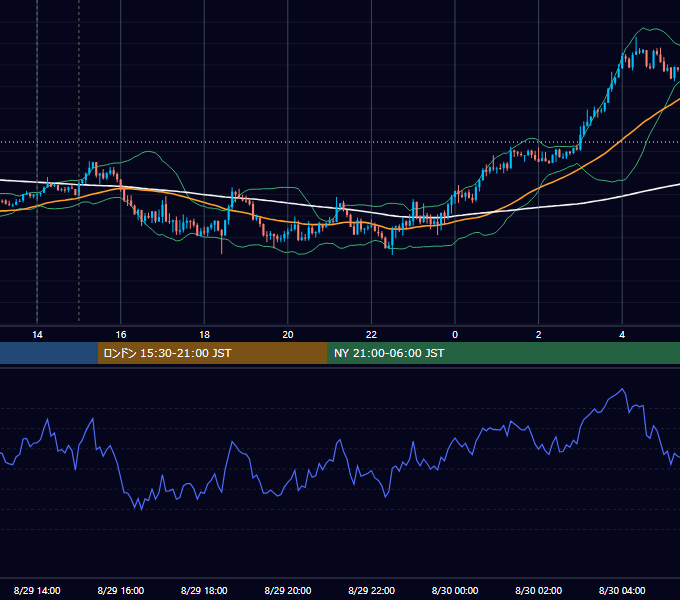Click the hour label 16 on price chart axis
This screenshot has width=680, height=600.
coord(121,335)
